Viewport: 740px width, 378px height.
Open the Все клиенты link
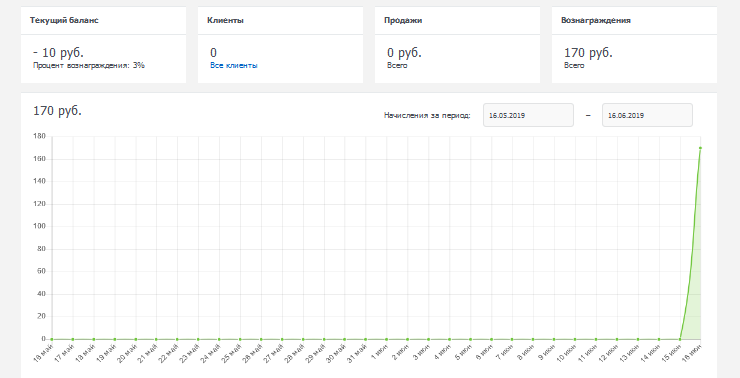click(234, 66)
